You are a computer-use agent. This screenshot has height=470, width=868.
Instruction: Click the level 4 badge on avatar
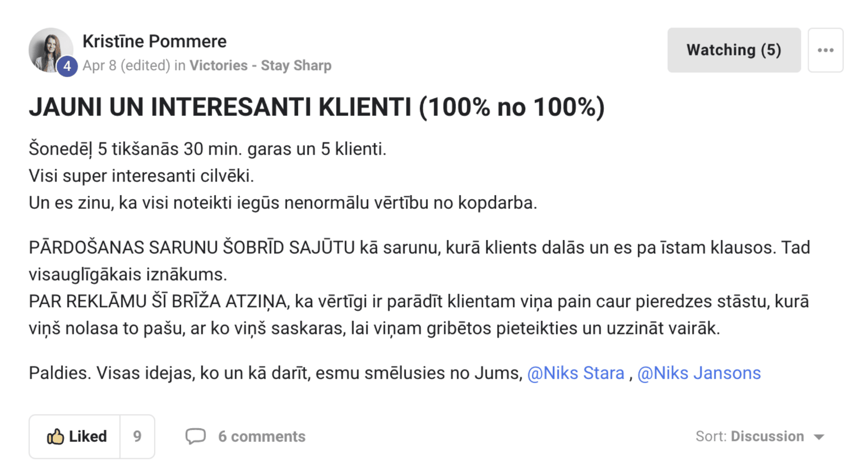click(67, 66)
